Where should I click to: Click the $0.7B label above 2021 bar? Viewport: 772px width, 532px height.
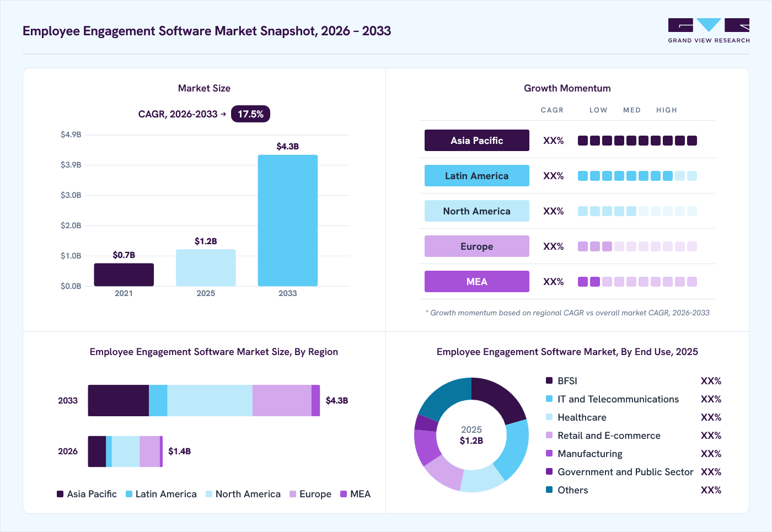(124, 255)
